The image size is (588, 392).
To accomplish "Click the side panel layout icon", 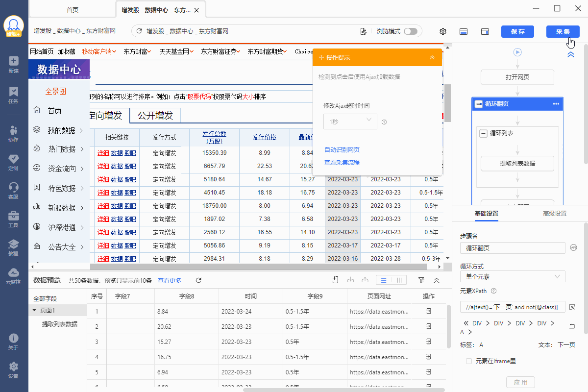I will click(x=485, y=31).
